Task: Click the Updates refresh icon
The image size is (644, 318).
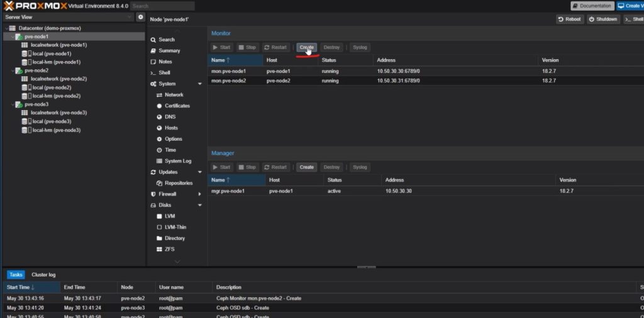Action: 153,172
